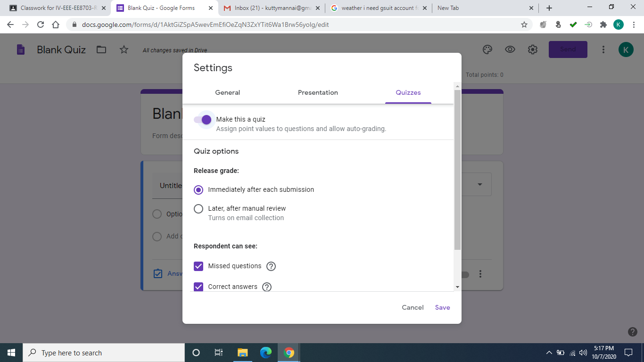Click the purple Send button
The width and height of the screenshot is (644, 362).
(568, 49)
